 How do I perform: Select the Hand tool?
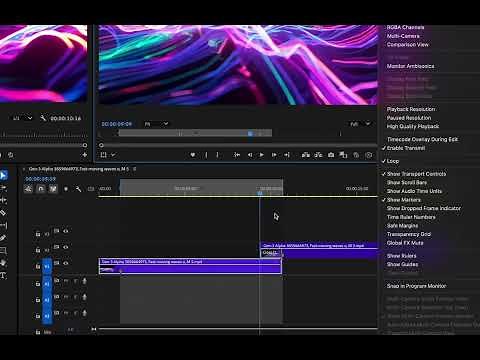(3, 263)
